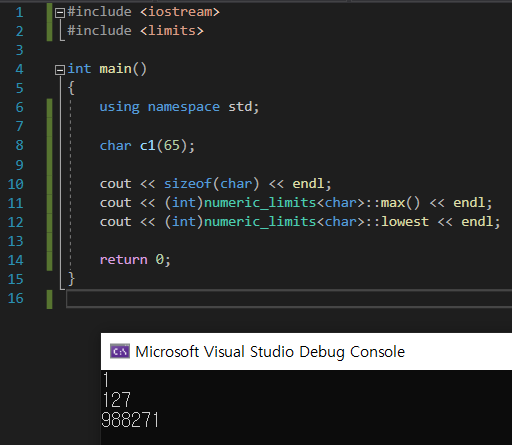Click the endl on line 10
512x445 pixels.
[x=308, y=184]
